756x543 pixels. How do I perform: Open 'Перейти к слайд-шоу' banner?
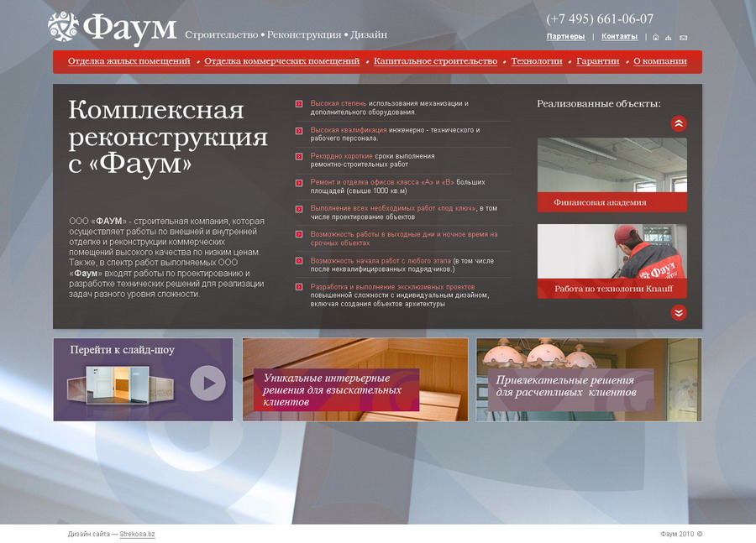pos(143,379)
